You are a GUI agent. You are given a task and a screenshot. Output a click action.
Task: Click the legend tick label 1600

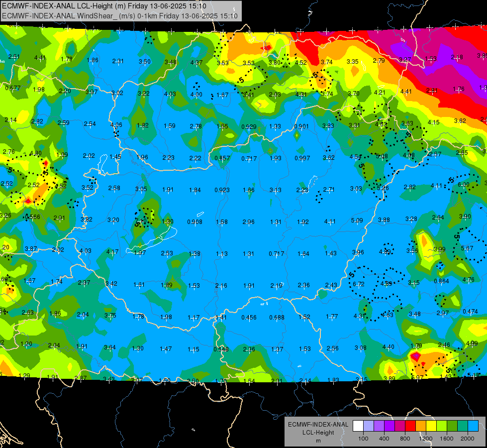click(x=447, y=439)
